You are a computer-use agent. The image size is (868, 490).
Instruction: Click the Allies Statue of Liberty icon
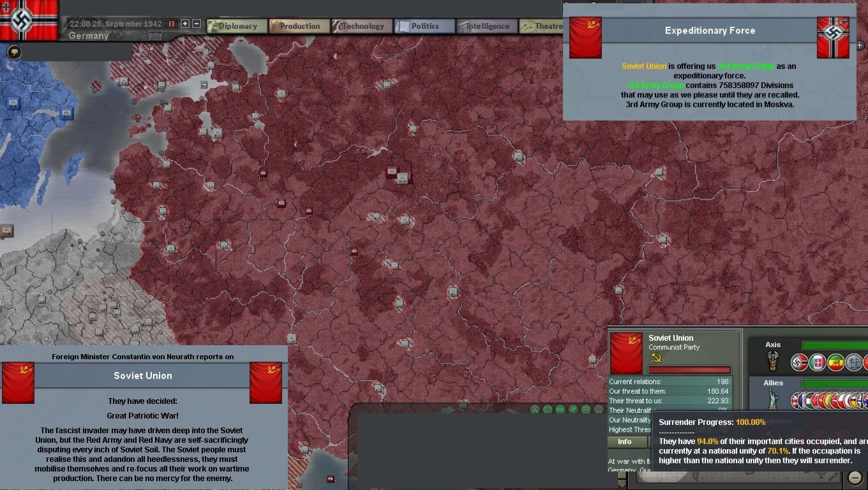(773, 400)
